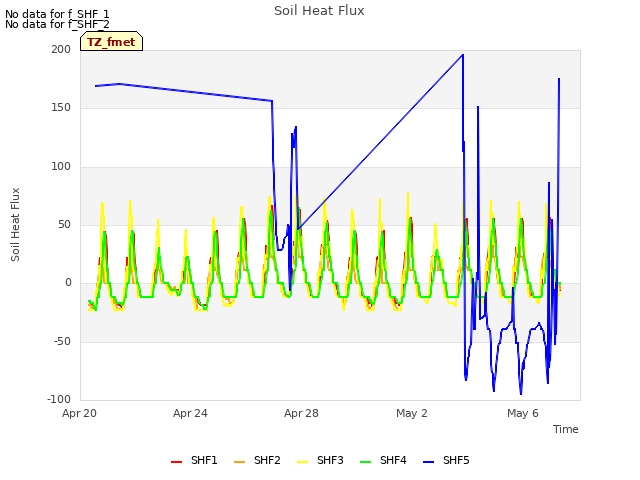Click the Apr 20 x-axis tick label
The width and height of the screenshot is (640, 480).
pos(79,413)
